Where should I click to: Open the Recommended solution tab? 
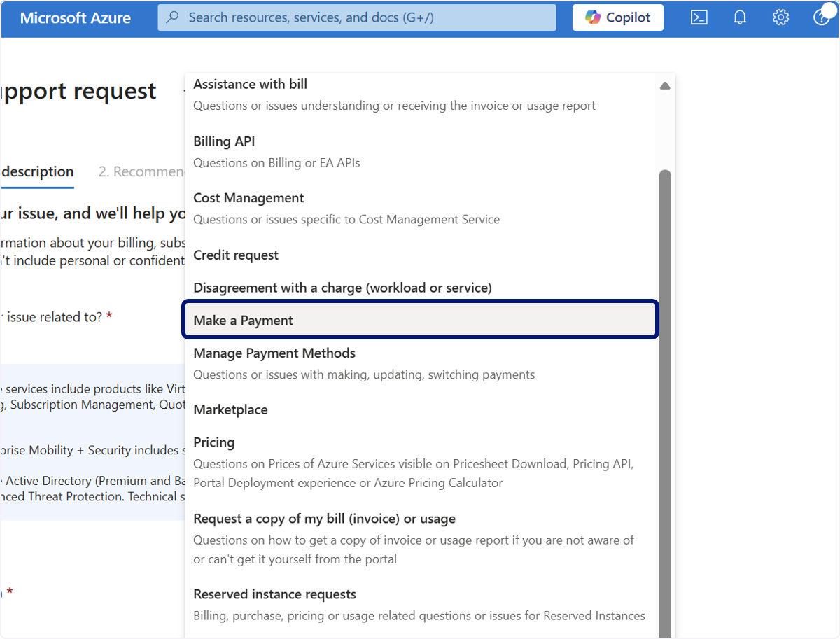141,172
